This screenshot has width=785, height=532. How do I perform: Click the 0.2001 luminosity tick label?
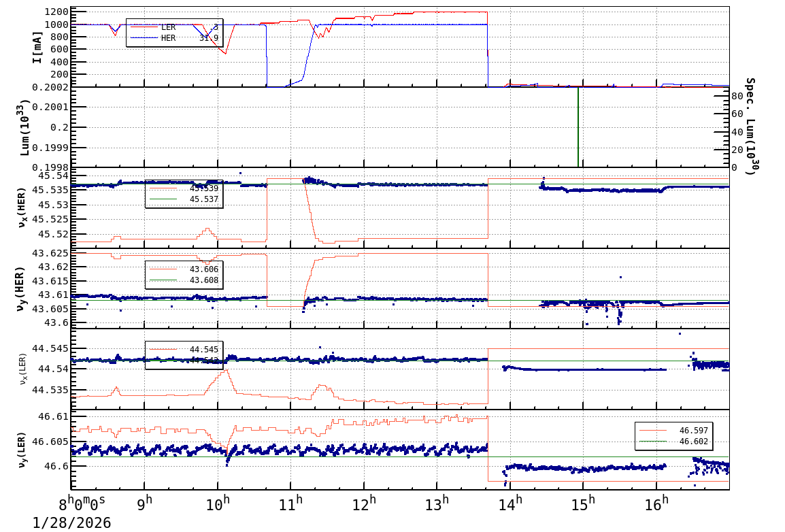click(x=50, y=107)
